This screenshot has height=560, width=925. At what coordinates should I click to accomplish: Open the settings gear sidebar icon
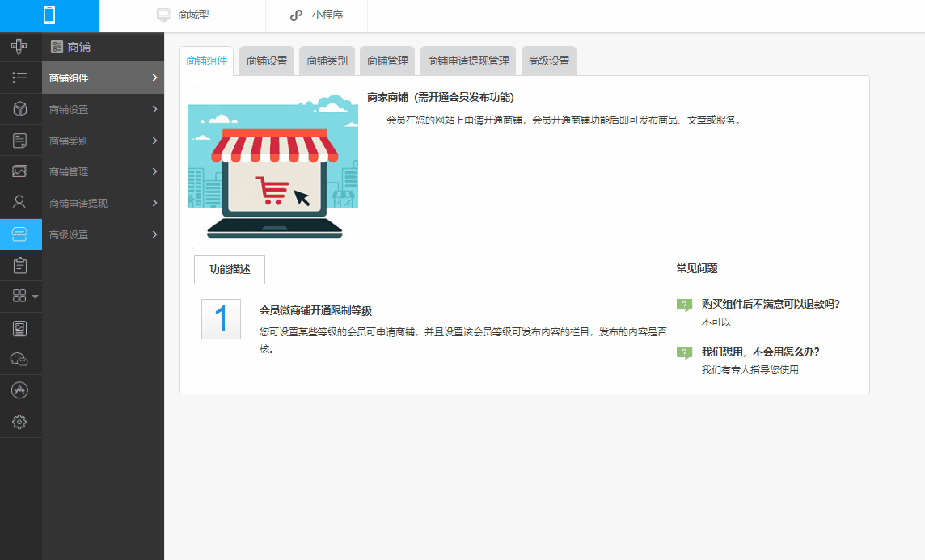pyautogui.click(x=19, y=422)
